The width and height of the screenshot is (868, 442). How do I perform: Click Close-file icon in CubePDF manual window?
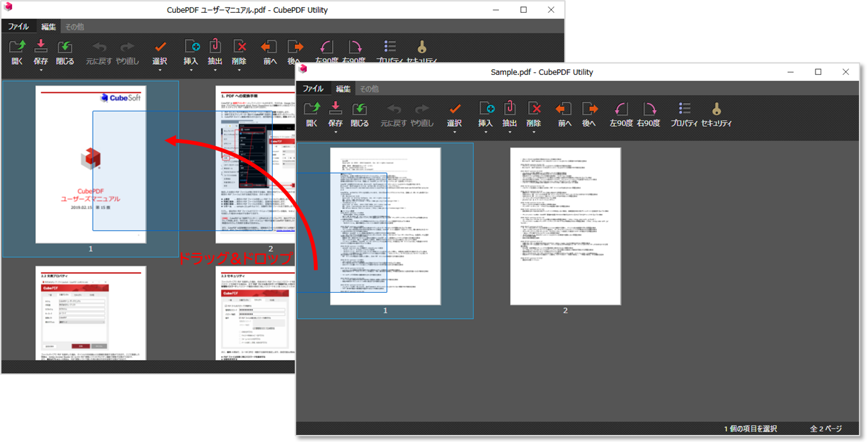(65, 47)
